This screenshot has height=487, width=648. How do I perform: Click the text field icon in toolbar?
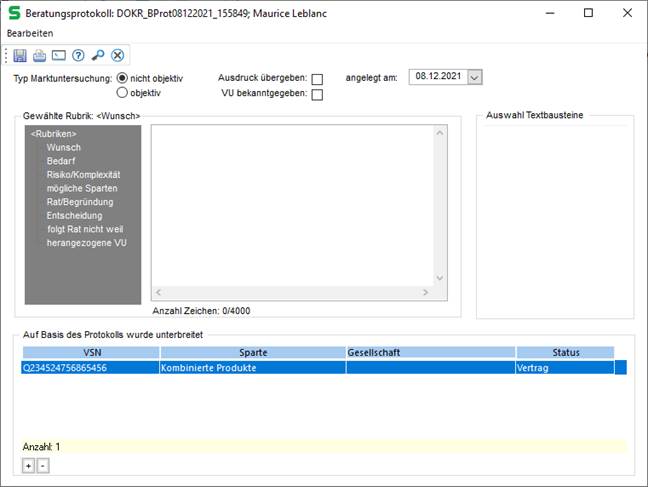click(58, 55)
